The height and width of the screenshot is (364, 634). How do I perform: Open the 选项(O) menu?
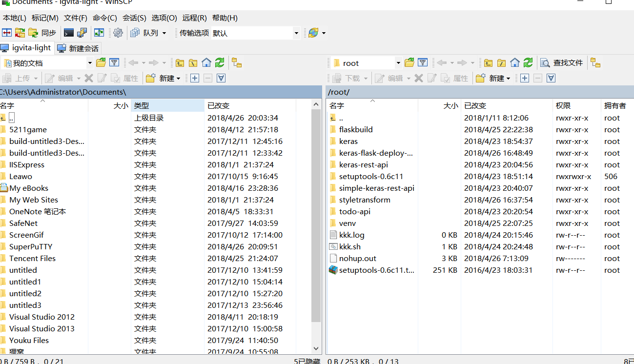(164, 18)
